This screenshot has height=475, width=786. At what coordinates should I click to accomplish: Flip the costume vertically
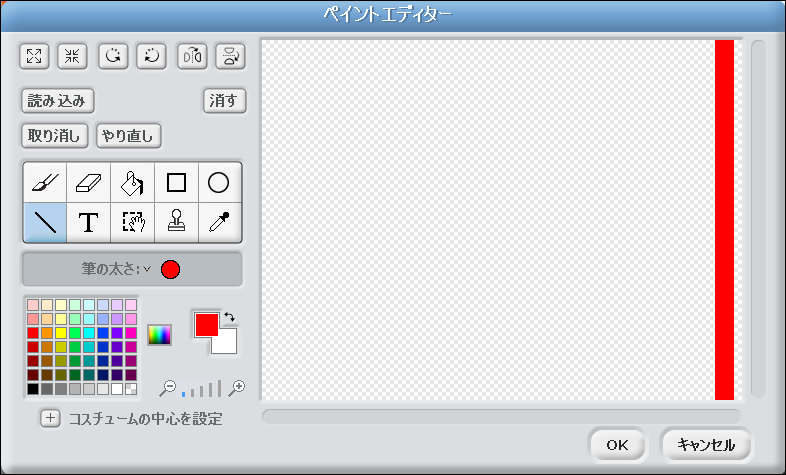point(230,56)
